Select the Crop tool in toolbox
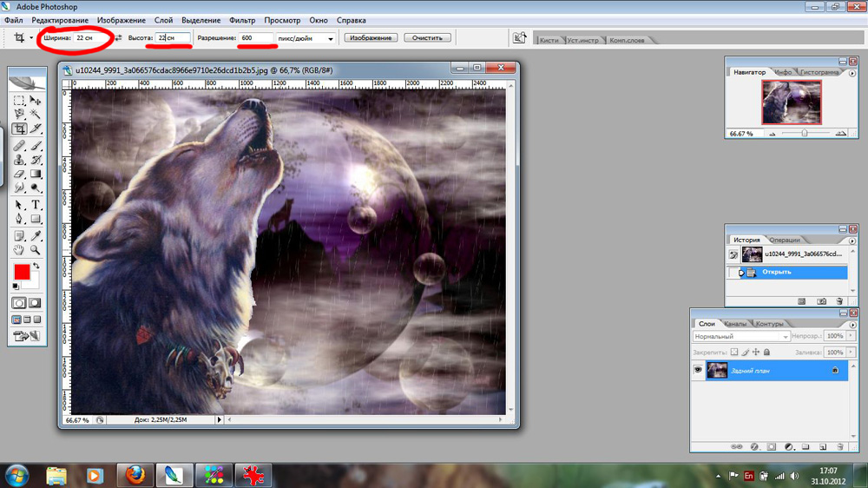The height and width of the screenshot is (488, 868). pyautogui.click(x=19, y=129)
